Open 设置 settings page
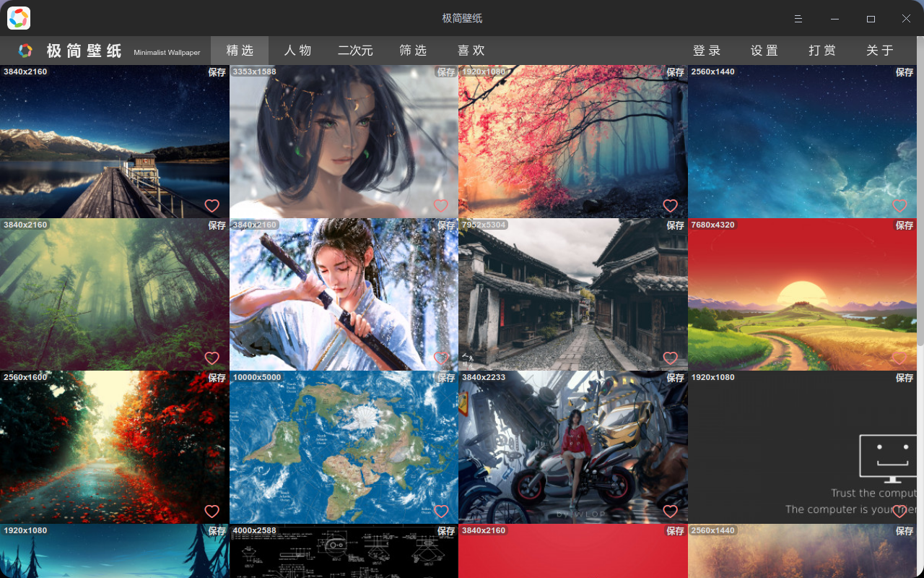The height and width of the screenshot is (578, 924). click(764, 51)
